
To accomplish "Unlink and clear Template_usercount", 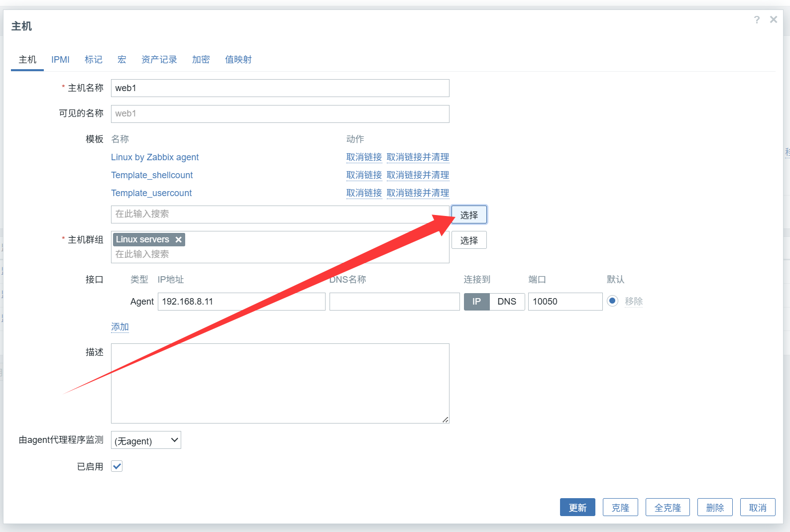I will (418, 193).
